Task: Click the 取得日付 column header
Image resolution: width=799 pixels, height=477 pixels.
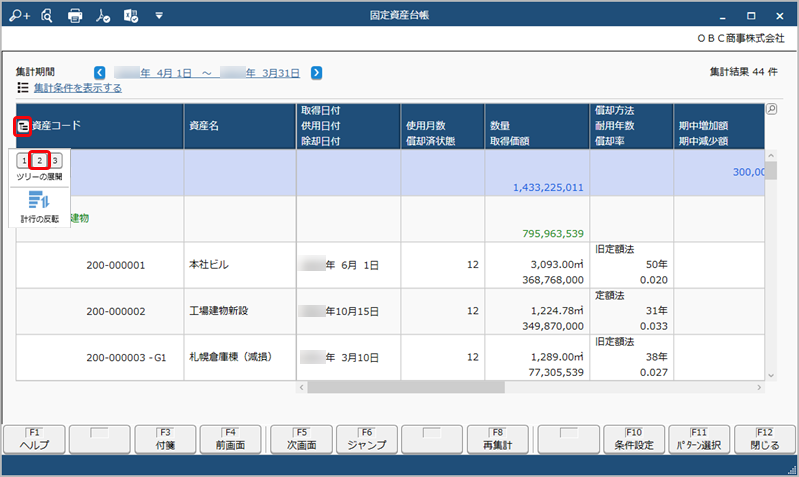Action: pos(321,111)
